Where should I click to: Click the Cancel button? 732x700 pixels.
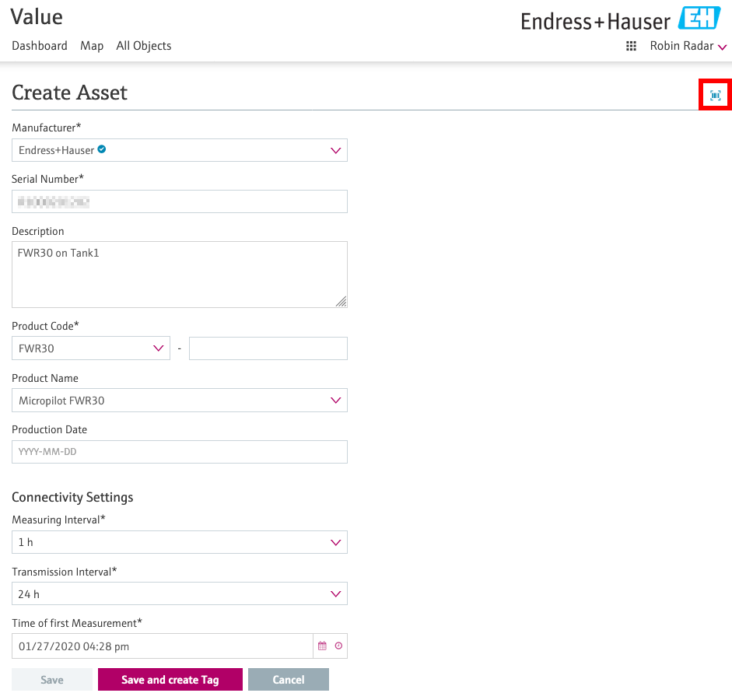tap(288, 680)
